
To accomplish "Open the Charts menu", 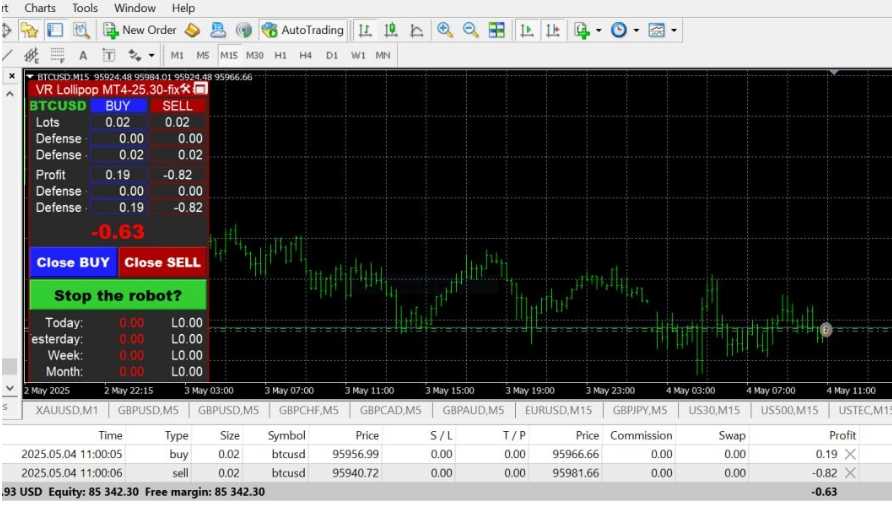I will (x=40, y=8).
